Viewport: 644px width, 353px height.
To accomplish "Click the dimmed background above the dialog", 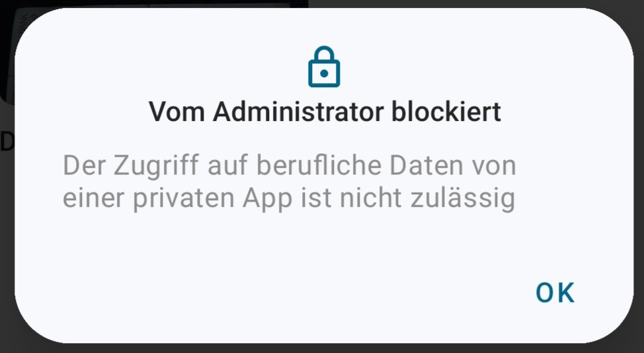I will (x=463, y=3).
